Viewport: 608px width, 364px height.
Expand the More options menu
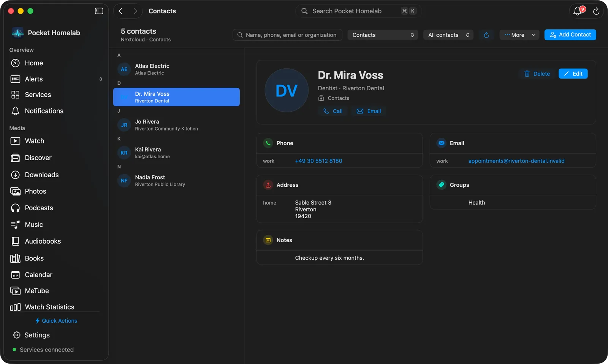(519, 35)
